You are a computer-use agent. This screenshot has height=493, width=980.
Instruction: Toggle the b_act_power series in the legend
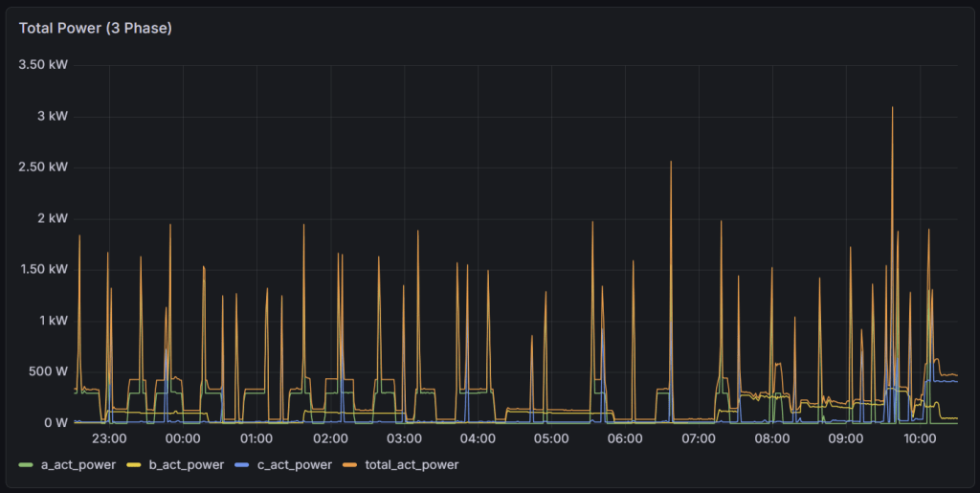(x=185, y=465)
